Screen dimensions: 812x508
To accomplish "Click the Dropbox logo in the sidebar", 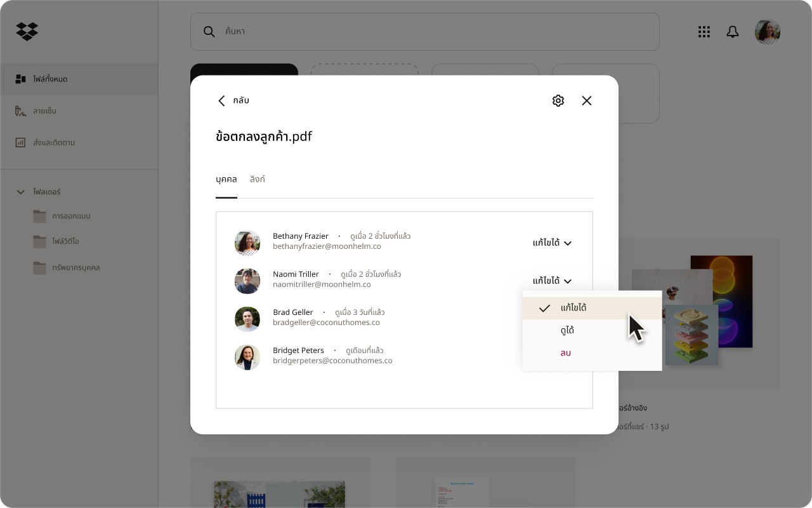I will (27, 31).
